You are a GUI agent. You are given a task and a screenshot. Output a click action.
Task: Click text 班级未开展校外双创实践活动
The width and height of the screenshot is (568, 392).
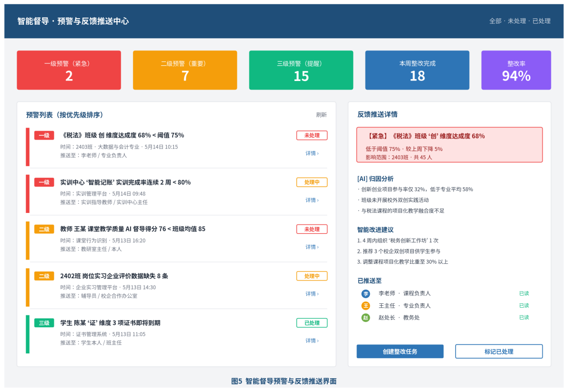[393, 200]
